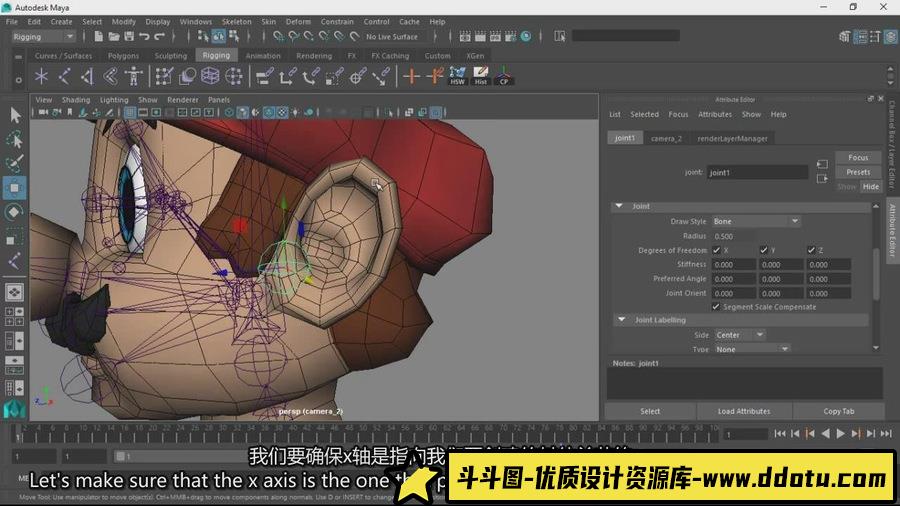Click the CP shelf icon
This screenshot has width=900, height=506.
click(503, 76)
